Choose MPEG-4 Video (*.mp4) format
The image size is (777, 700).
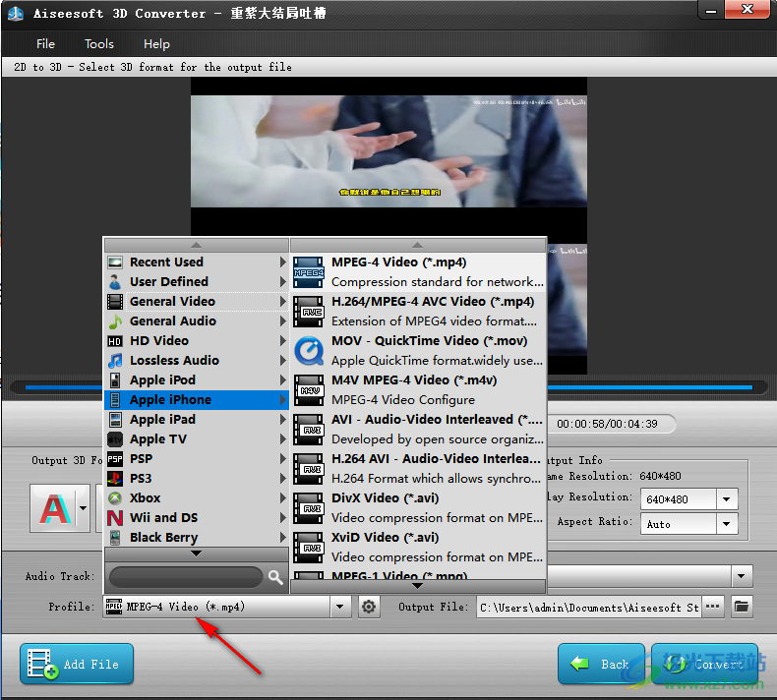point(419,272)
